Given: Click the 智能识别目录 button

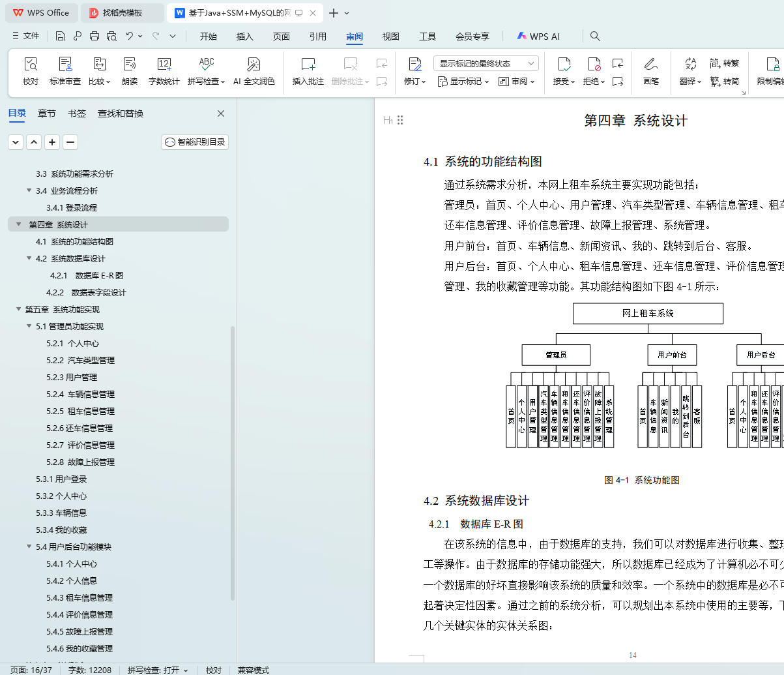Looking at the screenshot, I should click(195, 142).
